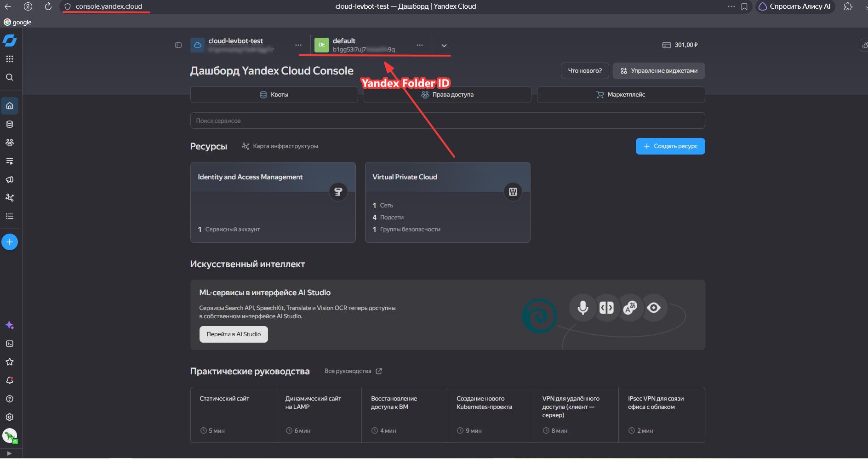Viewport: 868px width, 459px height.
Task: Open the IPsec VPN guide card
Action: tap(662, 415)
